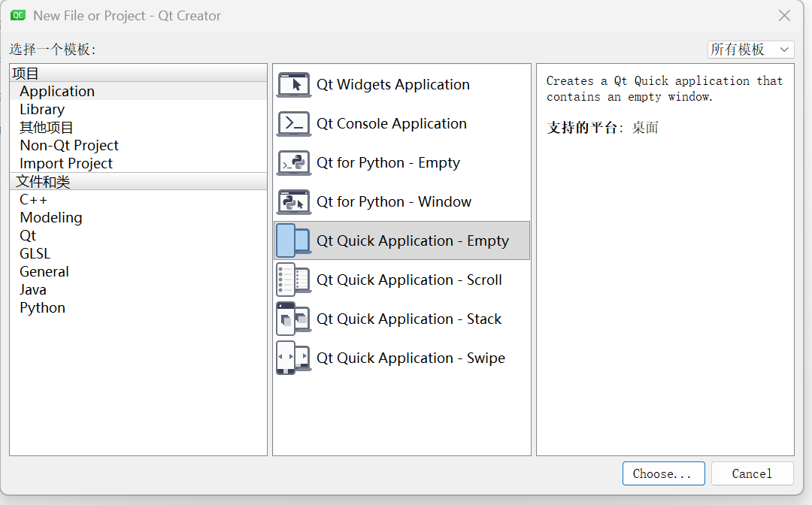Click the 项目 section header
This screenshot has height=505, width=812.
138,74
